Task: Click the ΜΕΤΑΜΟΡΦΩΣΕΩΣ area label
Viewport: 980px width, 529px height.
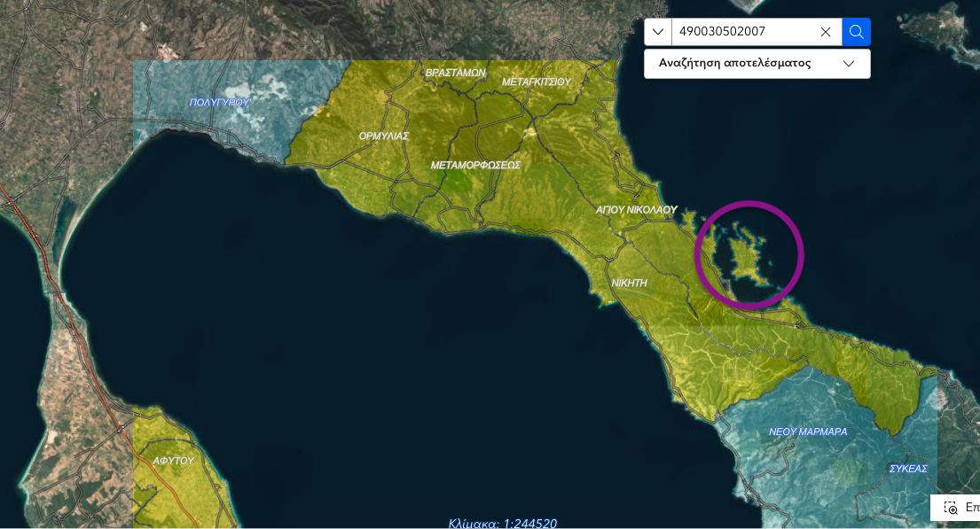Action: (475, 165)
